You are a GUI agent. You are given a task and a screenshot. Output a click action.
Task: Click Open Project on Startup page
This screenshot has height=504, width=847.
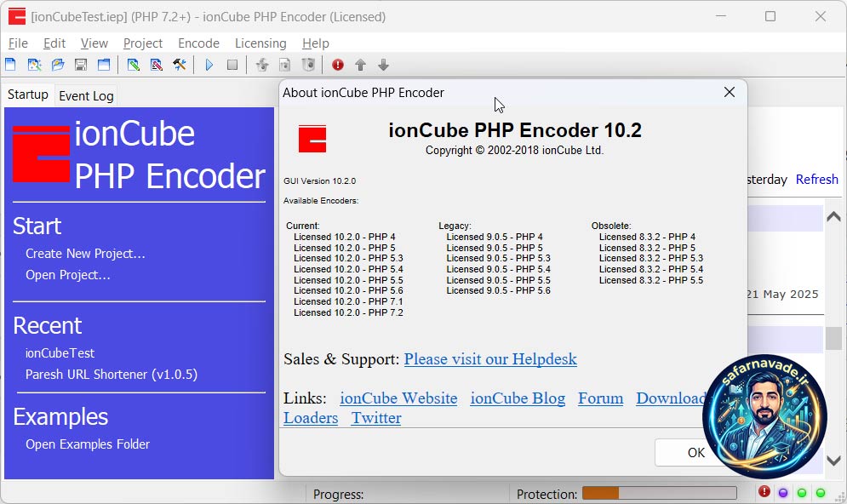[68, 275]
